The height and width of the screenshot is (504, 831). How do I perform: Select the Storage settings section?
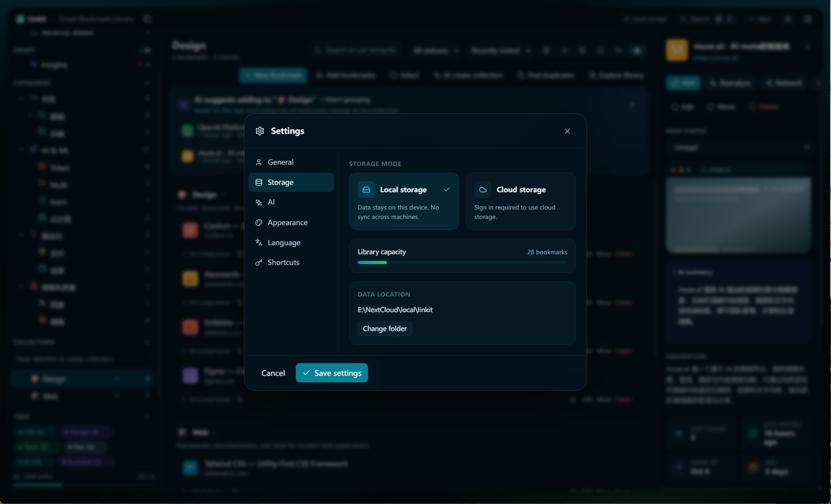point(291,182)
